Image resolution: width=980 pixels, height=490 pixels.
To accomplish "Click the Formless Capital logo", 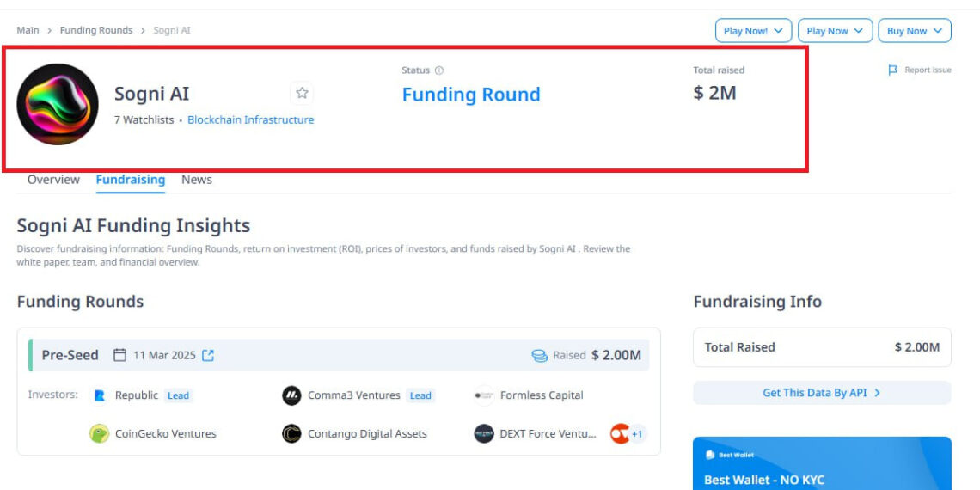I will [484, 395].
